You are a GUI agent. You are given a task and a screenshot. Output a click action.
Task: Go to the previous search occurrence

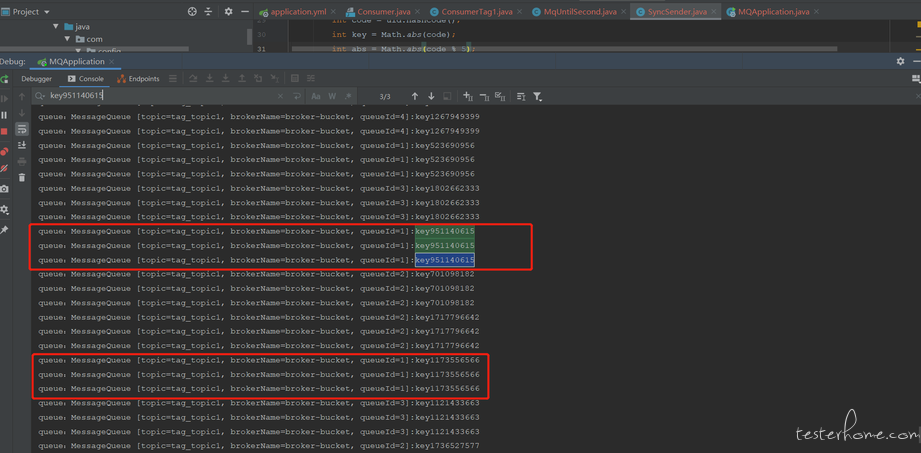pos(415,96)
